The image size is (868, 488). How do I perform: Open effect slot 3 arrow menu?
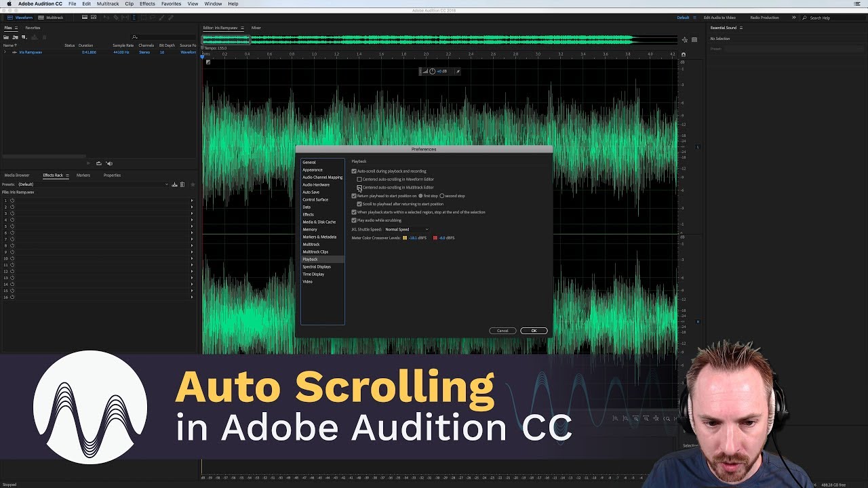[x=192, y=212]
